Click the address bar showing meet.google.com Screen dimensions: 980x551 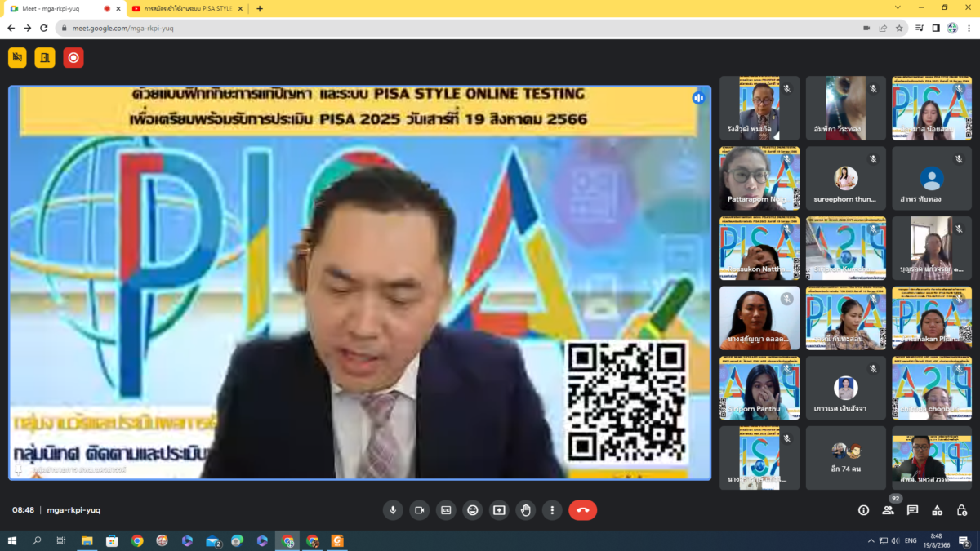pos(457,28)
